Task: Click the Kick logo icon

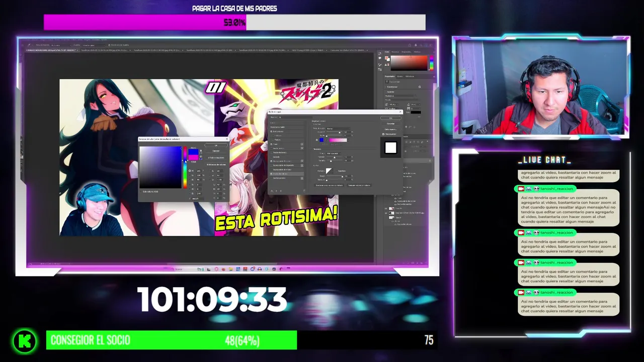Action: pos(25,341)
